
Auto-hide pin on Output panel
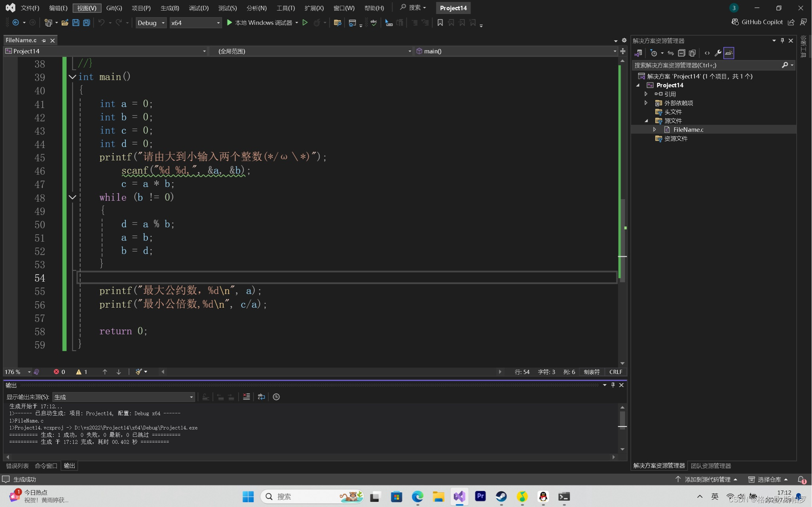point(613,385)
